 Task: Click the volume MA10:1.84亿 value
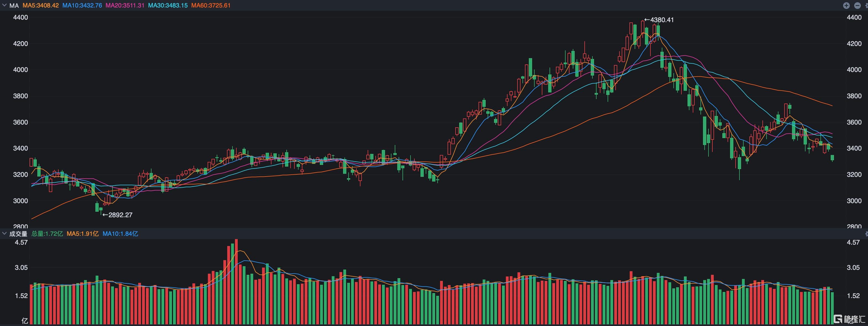(120, 234)
